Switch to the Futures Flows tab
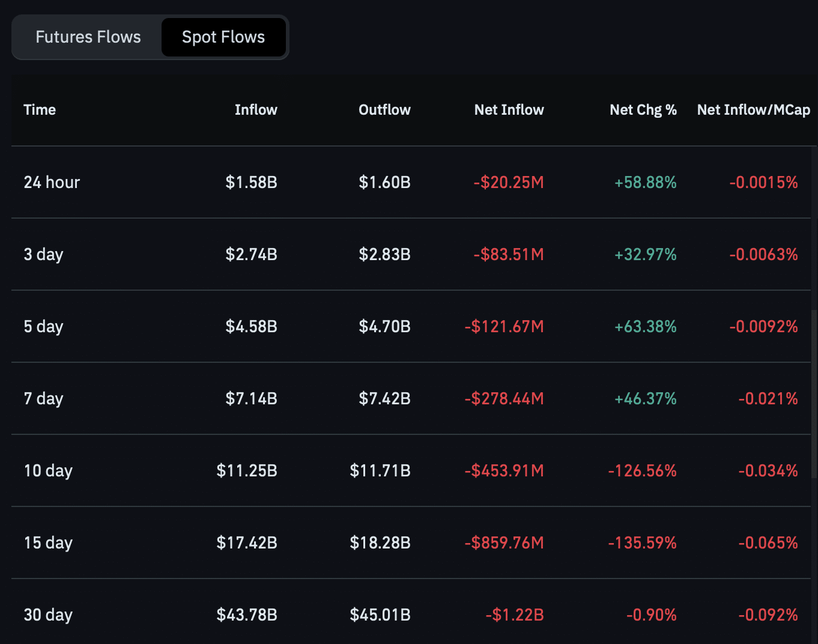 (x=88, y=37)
